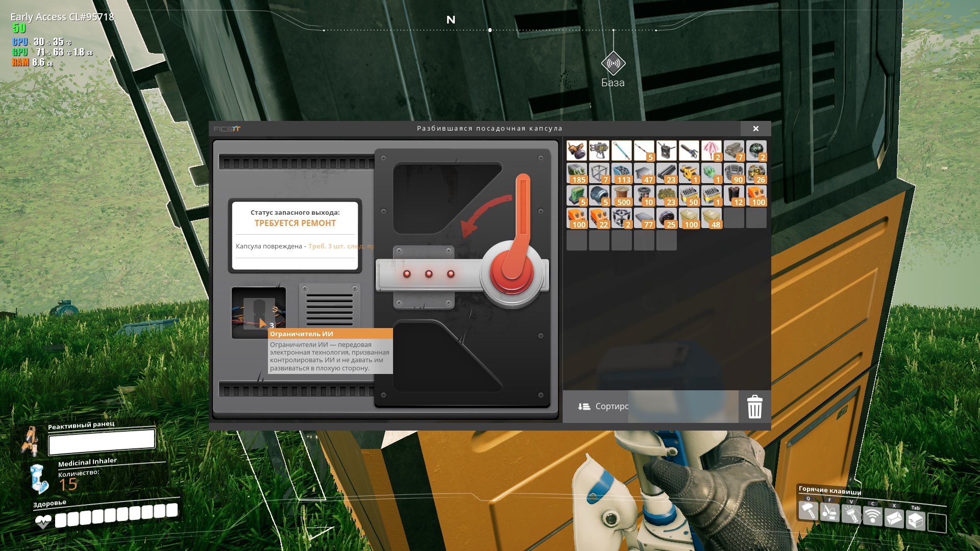Close the crashed drop pod window
This screenshot has width=980, height=551.
pos(755,129)
